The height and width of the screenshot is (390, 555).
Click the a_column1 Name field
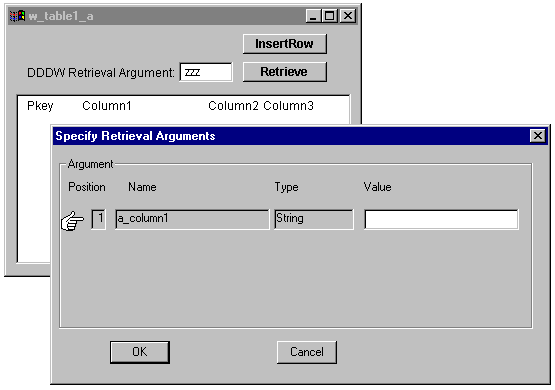click(x=192, y=219)
